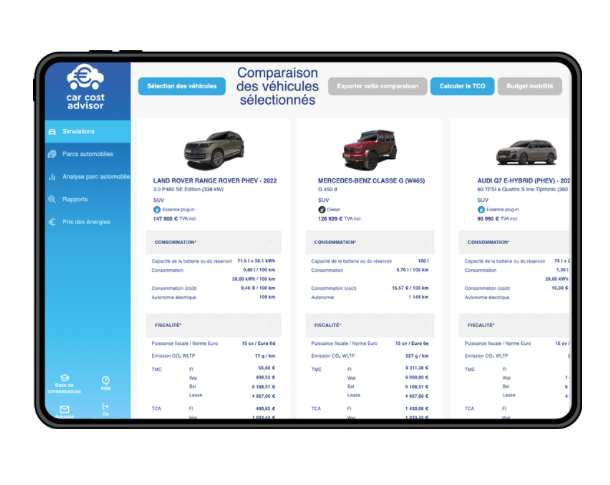Click the G 450 d version text
Viewport: 610px width, 485px height.
(327, 189)
